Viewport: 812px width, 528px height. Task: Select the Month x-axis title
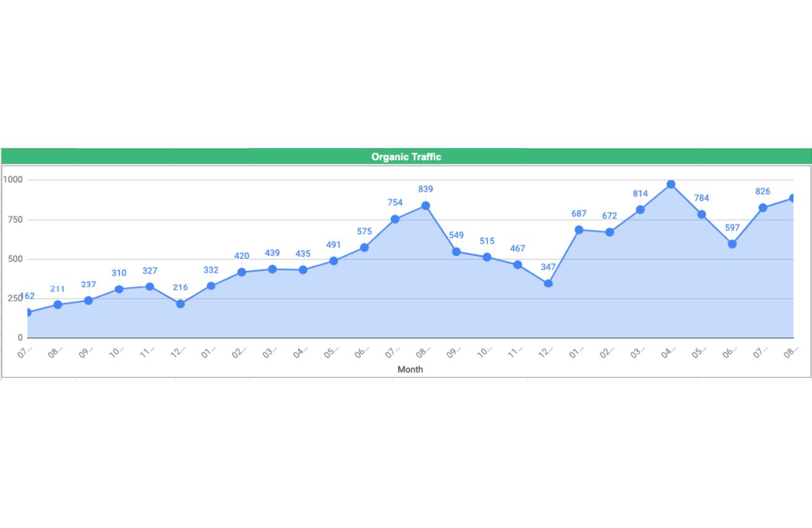point(410,369)
